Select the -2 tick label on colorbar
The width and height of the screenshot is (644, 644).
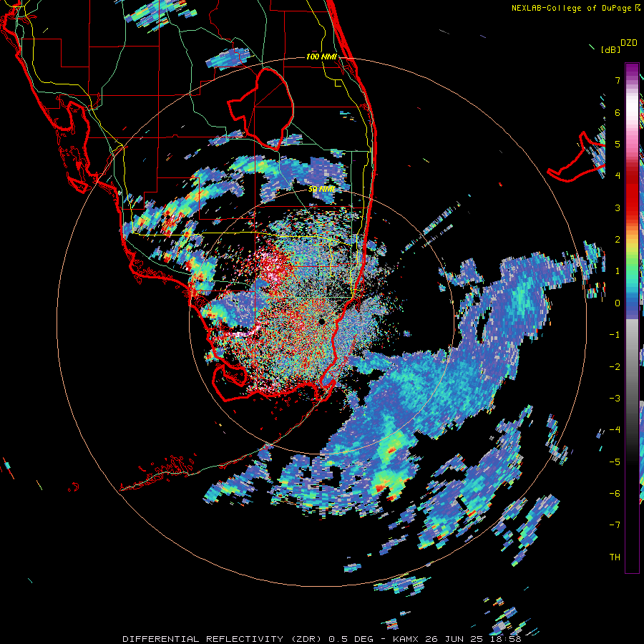pyautogui.click(x=615, y=367)
